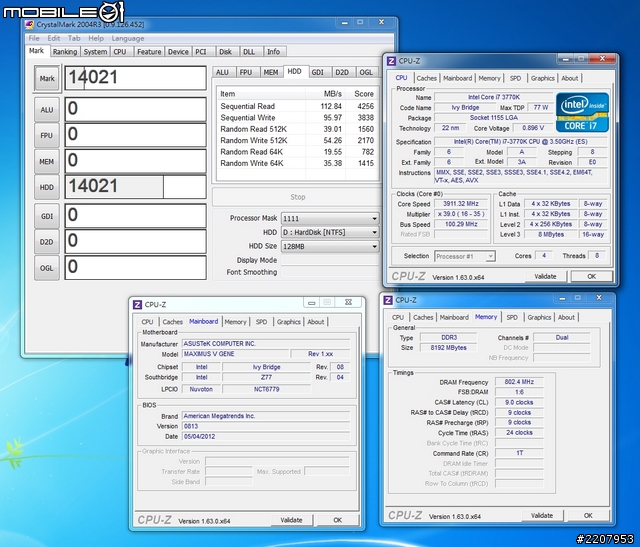Open Graphics tab in CPU-Z CPU window
The width and height of the screenshot is (640, 547).
pos(542,78)
